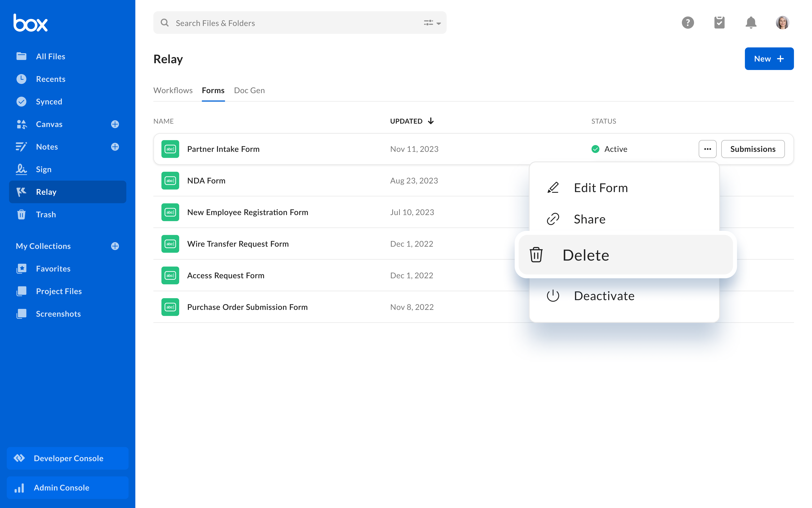
Task: Click the Access Request Form icon
Action: pyautogui.click(x=170, y=275)
